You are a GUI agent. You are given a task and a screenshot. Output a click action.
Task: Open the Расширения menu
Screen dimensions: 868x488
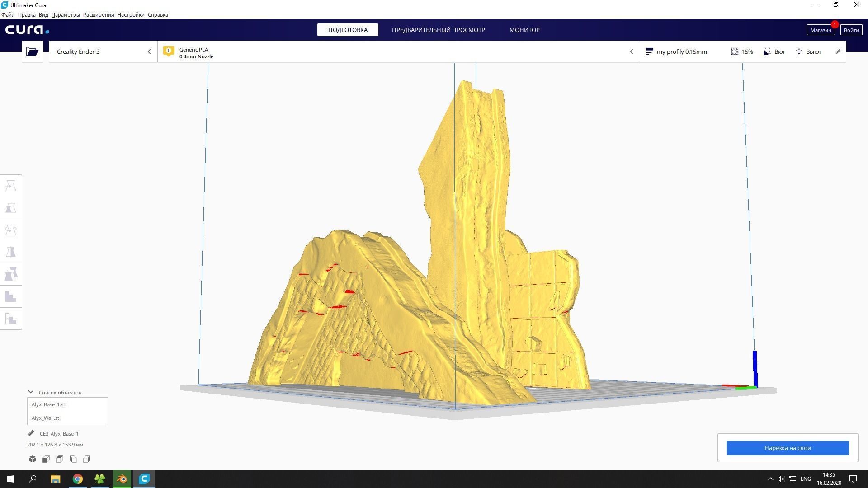pos(98,14)
